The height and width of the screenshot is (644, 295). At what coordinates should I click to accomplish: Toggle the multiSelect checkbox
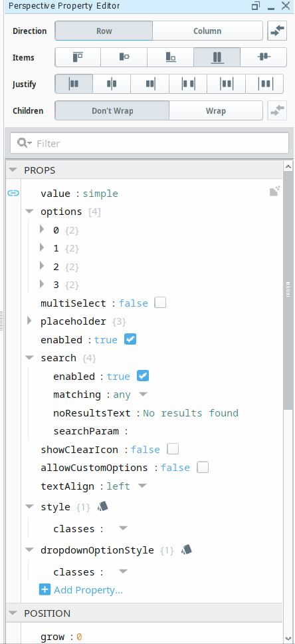[160, 303]
